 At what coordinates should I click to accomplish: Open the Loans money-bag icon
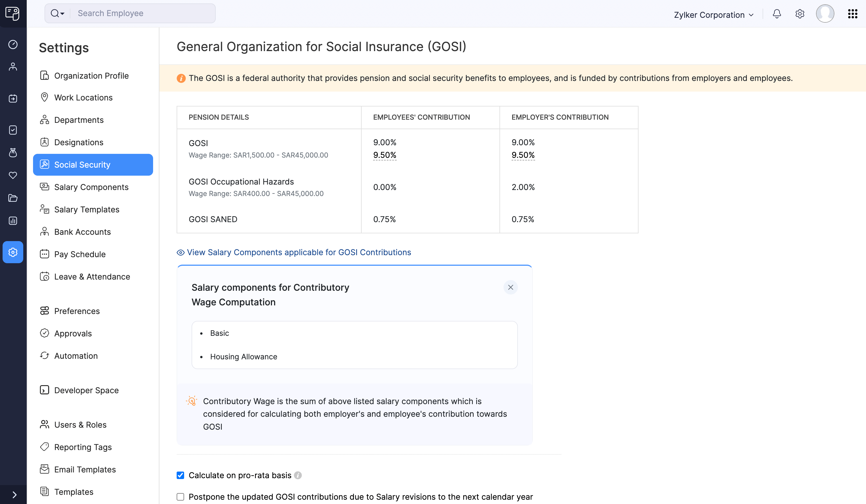click(13, 153)
